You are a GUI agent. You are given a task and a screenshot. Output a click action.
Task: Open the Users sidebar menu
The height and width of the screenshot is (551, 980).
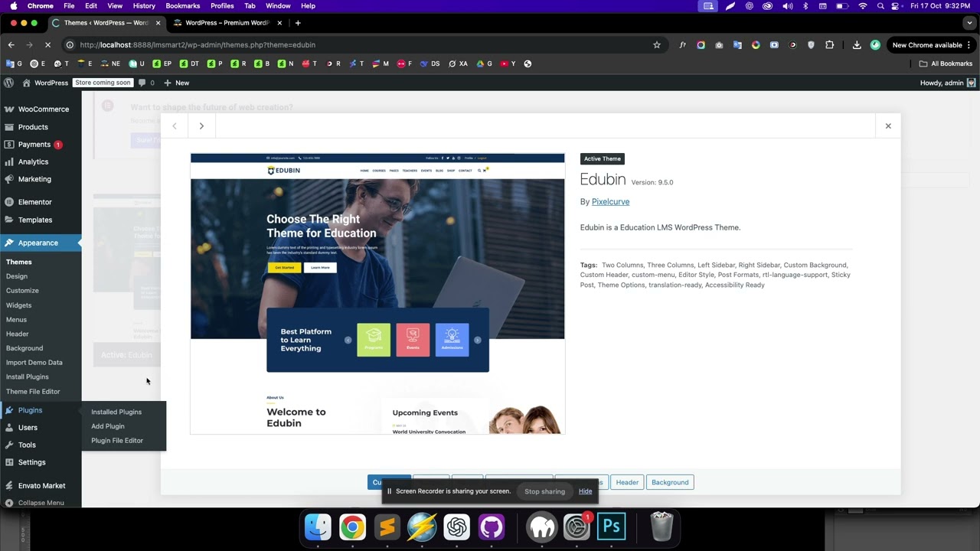pos(41,428)
